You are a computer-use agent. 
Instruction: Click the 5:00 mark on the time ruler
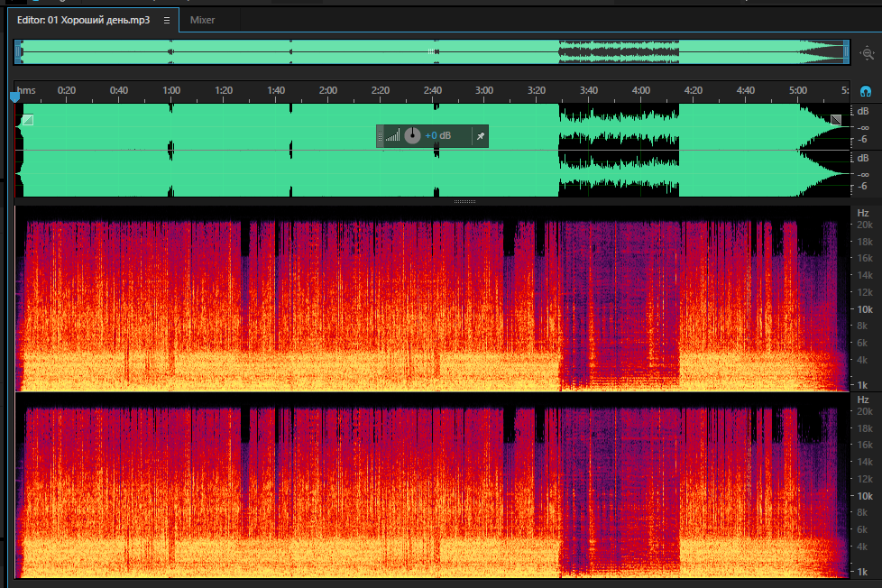[797, 90]
